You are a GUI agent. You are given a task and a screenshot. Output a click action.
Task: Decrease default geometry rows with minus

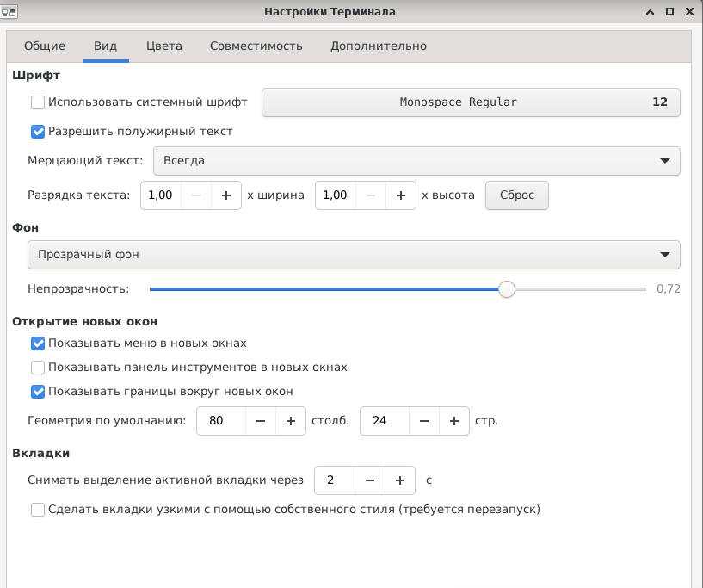pyautogui.click(x=423, y=421)
